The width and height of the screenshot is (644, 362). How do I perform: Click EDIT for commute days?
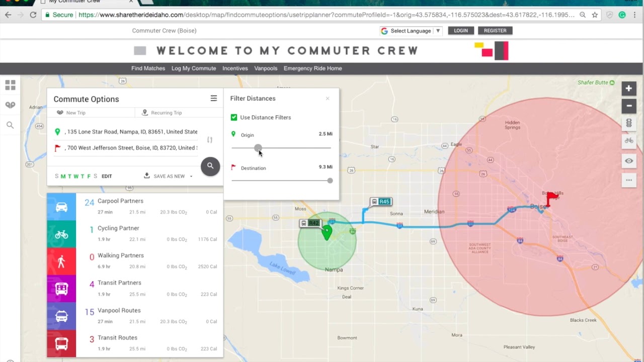coord(107,176)
